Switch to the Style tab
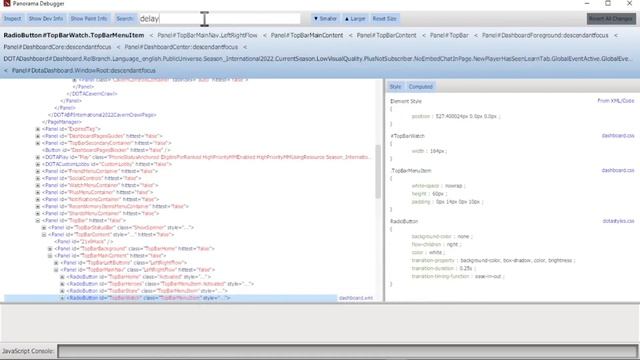This screenshot has height=360, width=640. (x=395, y=87)
